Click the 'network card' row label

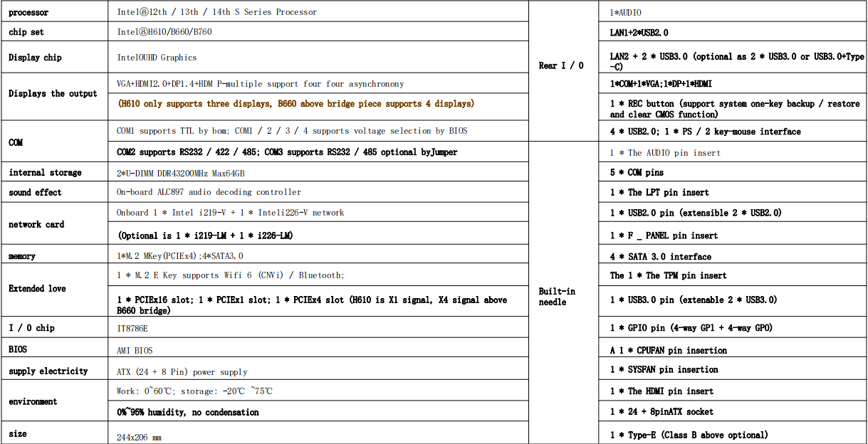[x=36, y=224]
